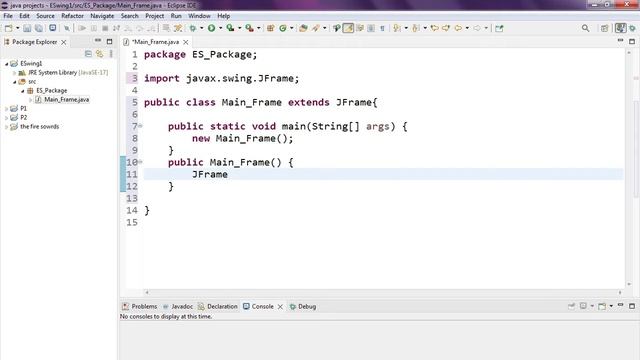Viewport: 640px width, 360px height.
Task: Click the editor horizontal scrollbar
Action: pyautogui.click(x=383, y=292)
